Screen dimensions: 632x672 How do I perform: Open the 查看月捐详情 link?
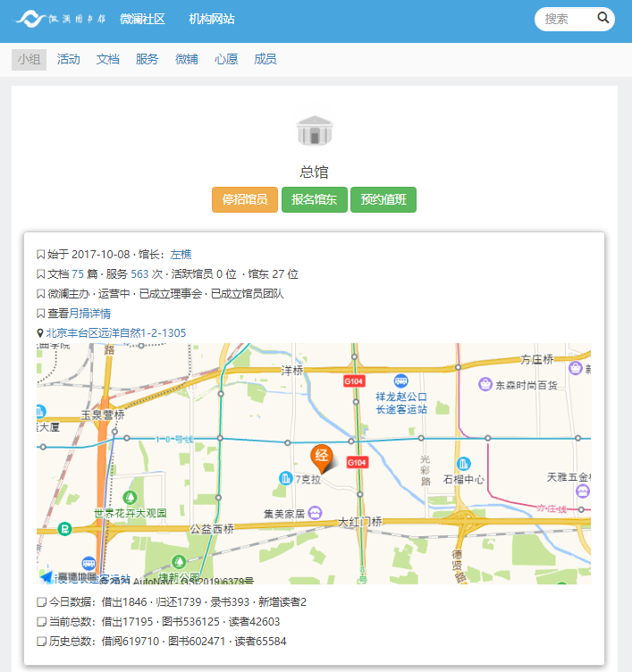[x=79, y=314]
